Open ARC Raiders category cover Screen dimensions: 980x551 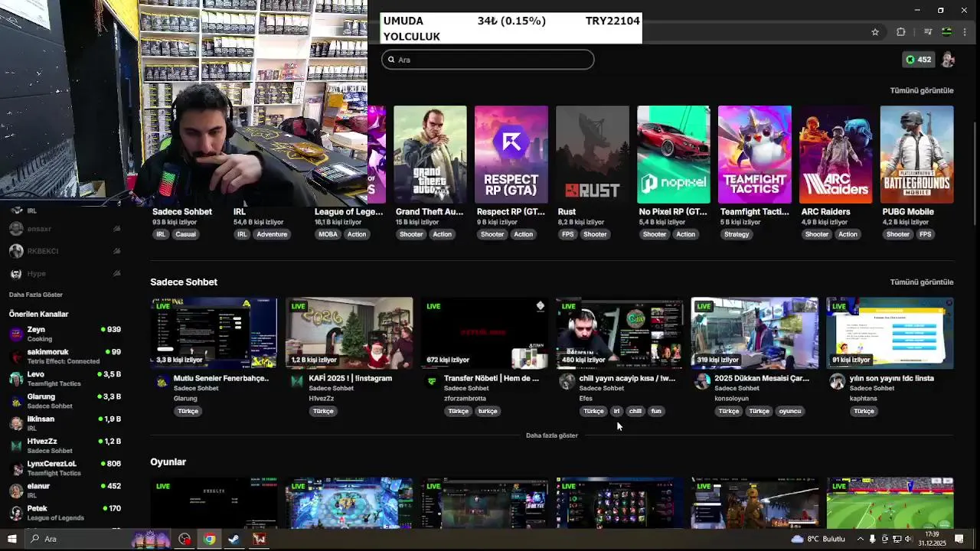[835, 155]
